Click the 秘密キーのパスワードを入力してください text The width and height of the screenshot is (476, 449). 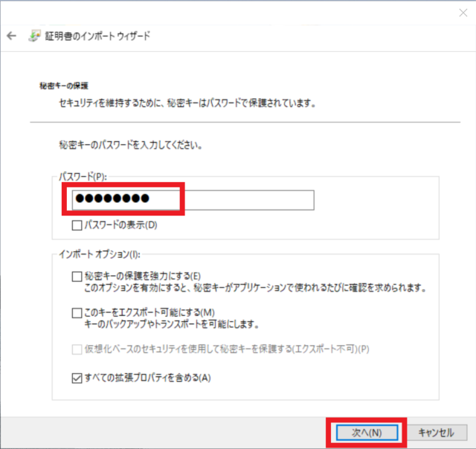pyautogui.click(x=131, y=145)
